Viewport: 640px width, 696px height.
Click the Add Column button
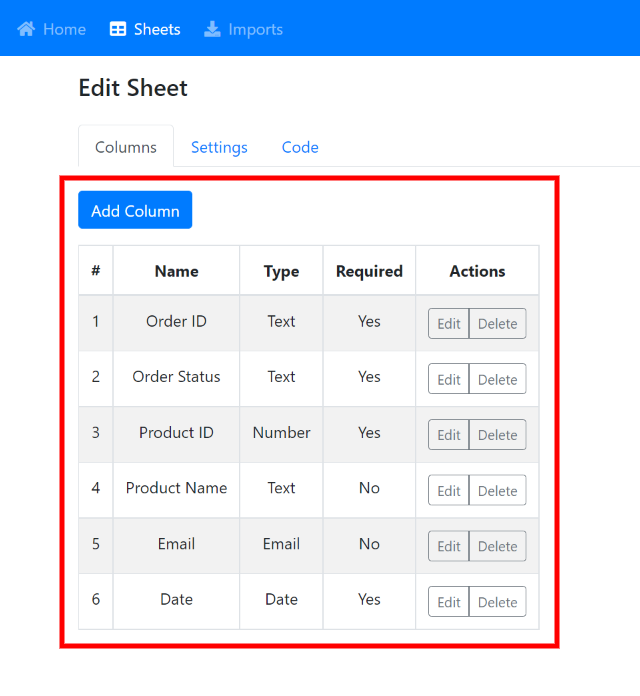click(135, 210)
